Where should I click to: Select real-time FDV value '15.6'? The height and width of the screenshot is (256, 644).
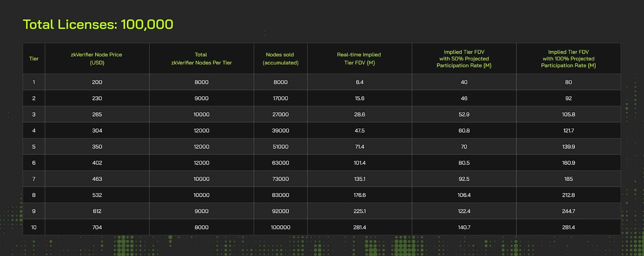(359, 98)
